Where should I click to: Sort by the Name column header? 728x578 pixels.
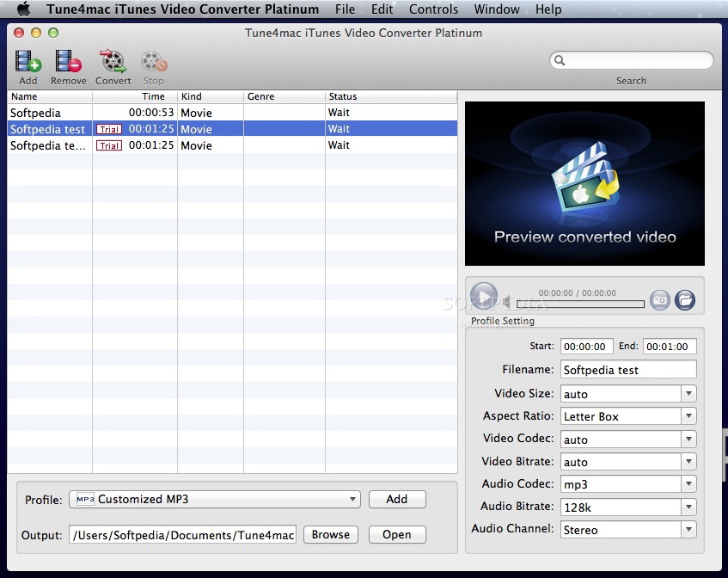50,96
